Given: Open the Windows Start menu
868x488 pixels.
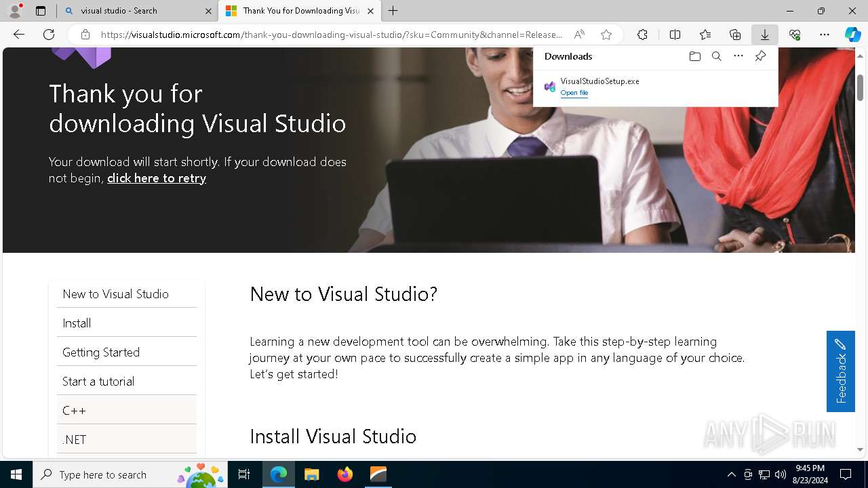Looking at the screenshot, I should 16,474.
